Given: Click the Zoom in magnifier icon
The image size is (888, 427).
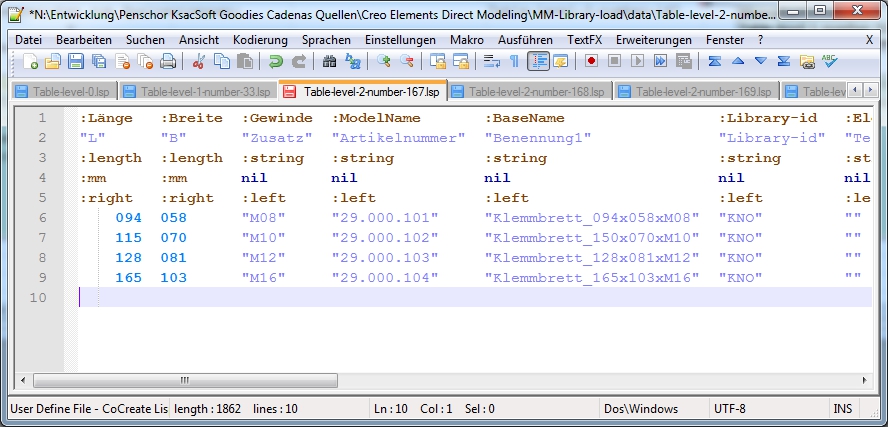Looking at the screenshot, I should coord(383,62).
